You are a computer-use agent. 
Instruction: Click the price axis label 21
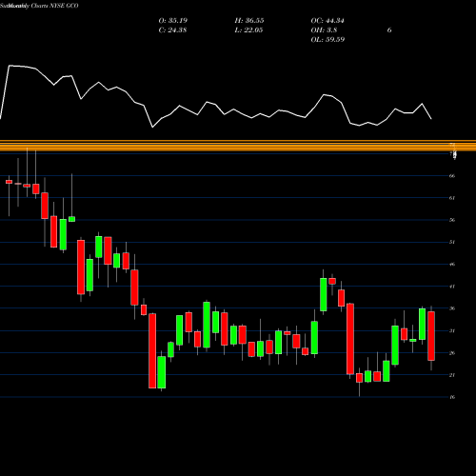pyautogui.click(x=452, y=375)
